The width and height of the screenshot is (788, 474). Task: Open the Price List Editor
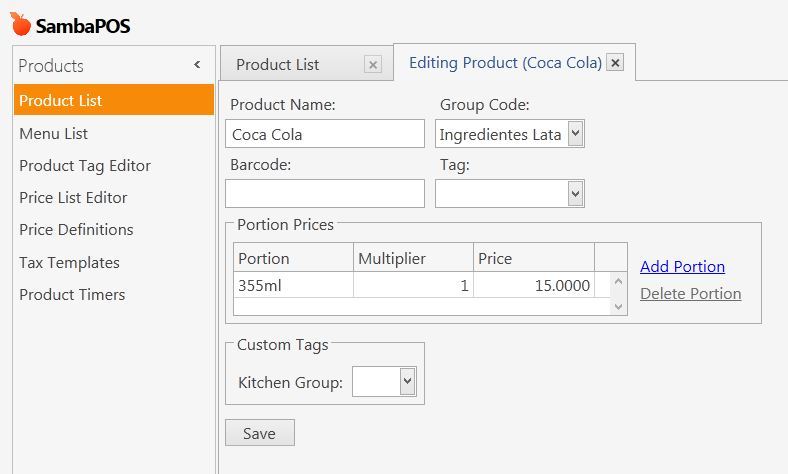[73, 198]
